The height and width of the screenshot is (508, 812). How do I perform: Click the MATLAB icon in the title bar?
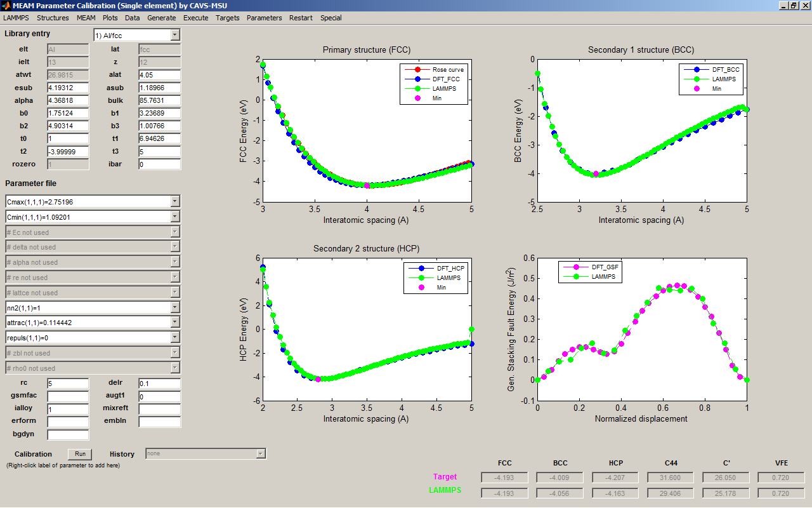[x=6, y=6]
